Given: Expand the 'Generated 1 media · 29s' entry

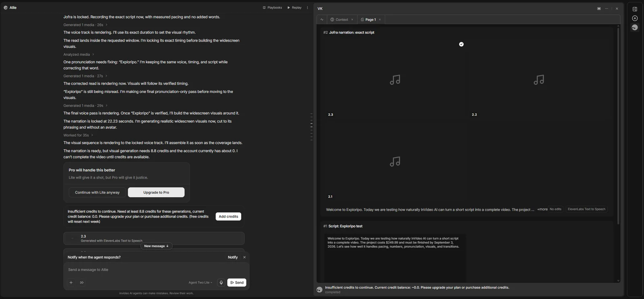Looking at the screenshot, I should [x=85, y=106].
